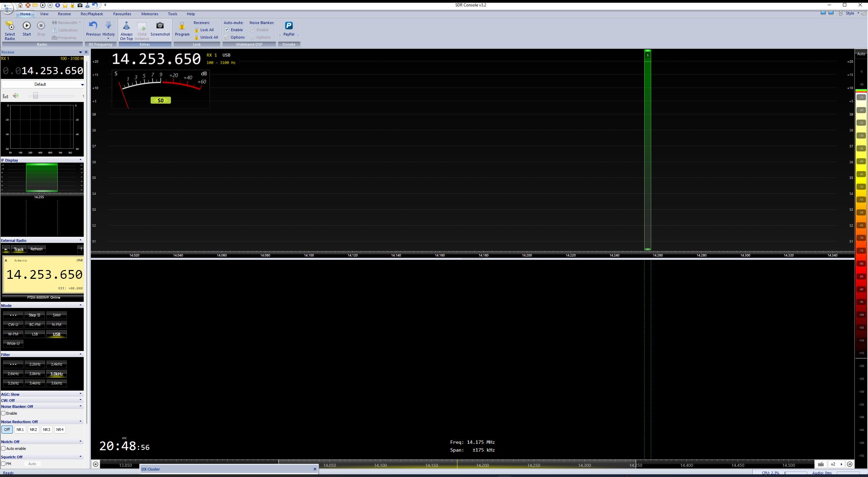Screen dimensions: 868x477
Task: Open the Memories ribbon tab
Action: click(x=150, y=14)
